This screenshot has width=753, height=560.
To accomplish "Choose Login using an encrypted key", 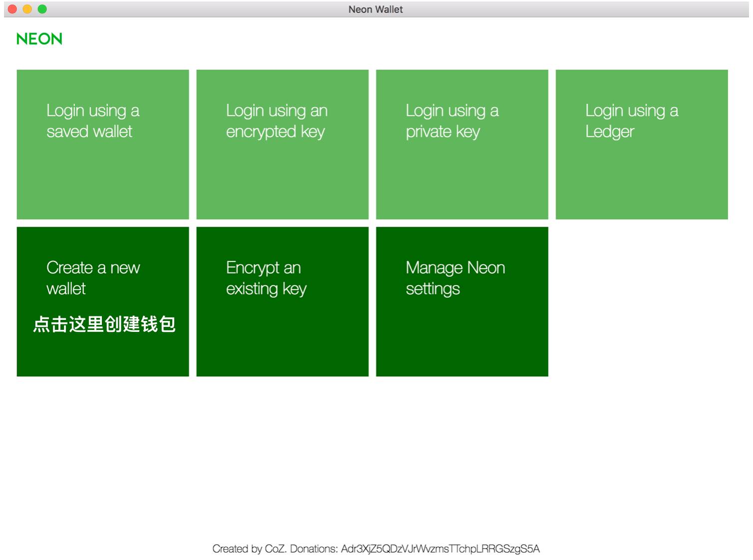I will [283, 144].
